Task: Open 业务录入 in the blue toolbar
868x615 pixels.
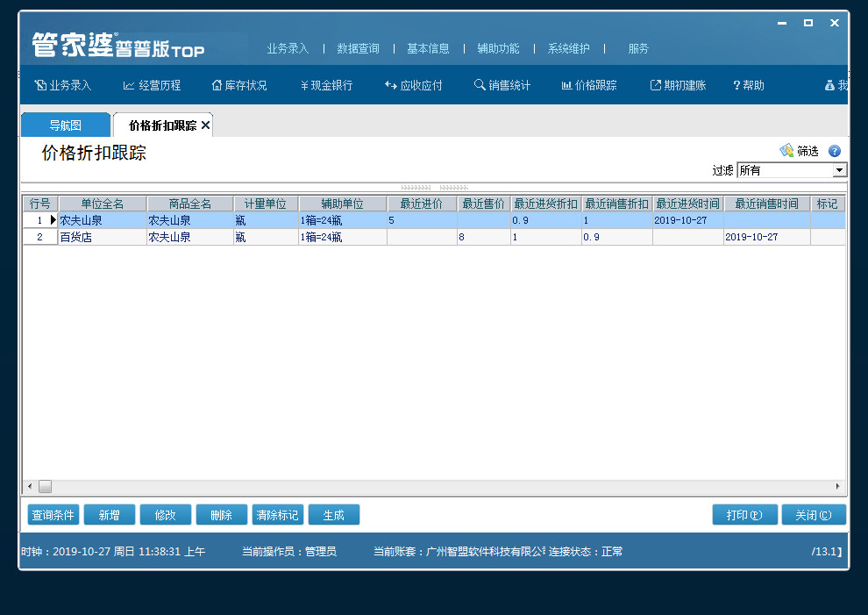Action: 62,85
